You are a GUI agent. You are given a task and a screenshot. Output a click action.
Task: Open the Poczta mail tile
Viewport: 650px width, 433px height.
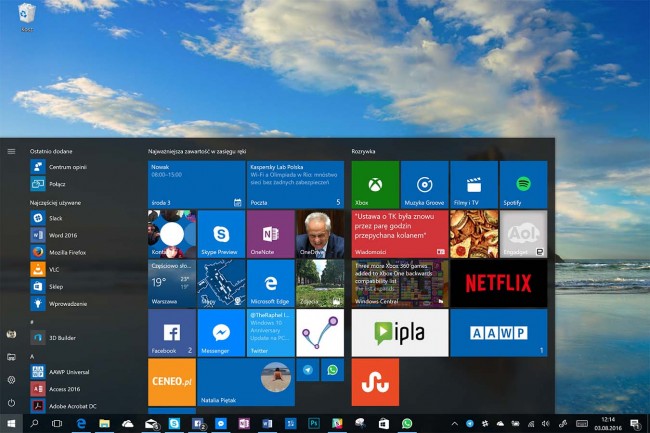pos(296,184)
